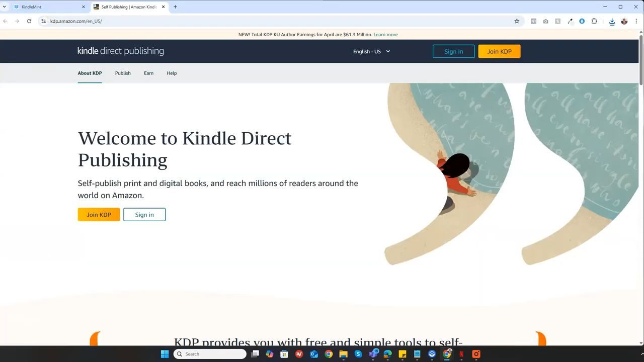Reload the page
Image resolution: width=644 pixels, height=362 pixels.
click(x=29, y=21)
